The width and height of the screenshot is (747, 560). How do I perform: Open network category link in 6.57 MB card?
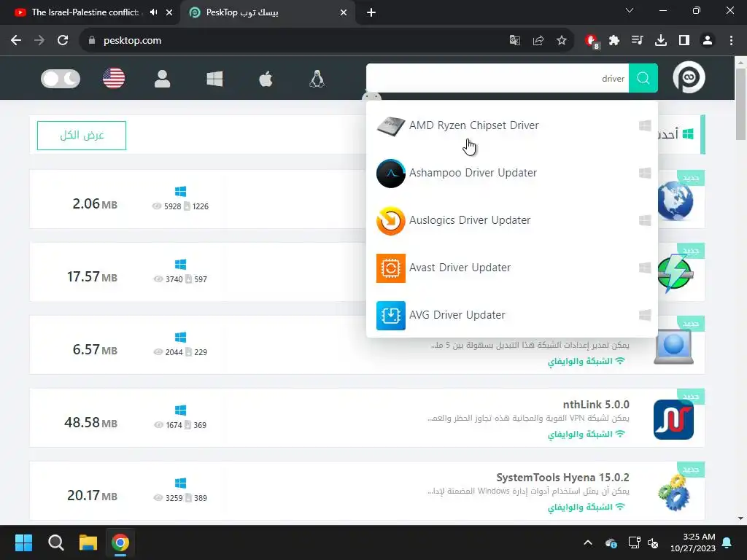click(586, 361)
